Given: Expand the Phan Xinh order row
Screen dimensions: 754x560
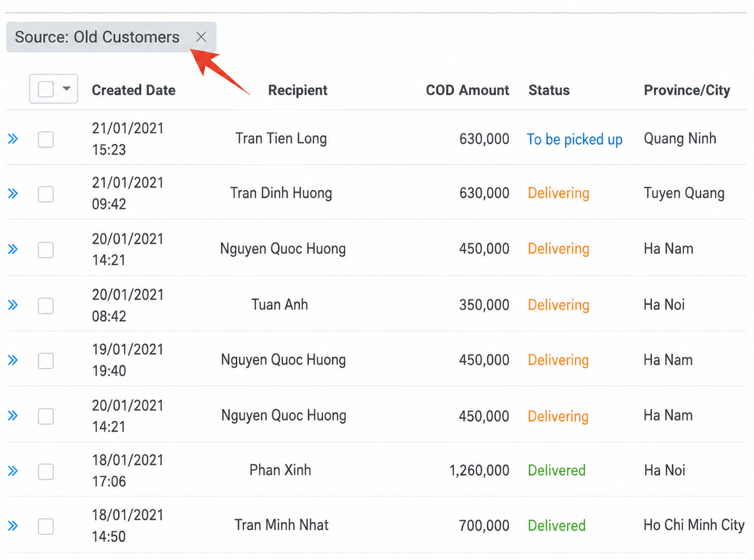Looking at the screenshot, I should pos(13,471).
